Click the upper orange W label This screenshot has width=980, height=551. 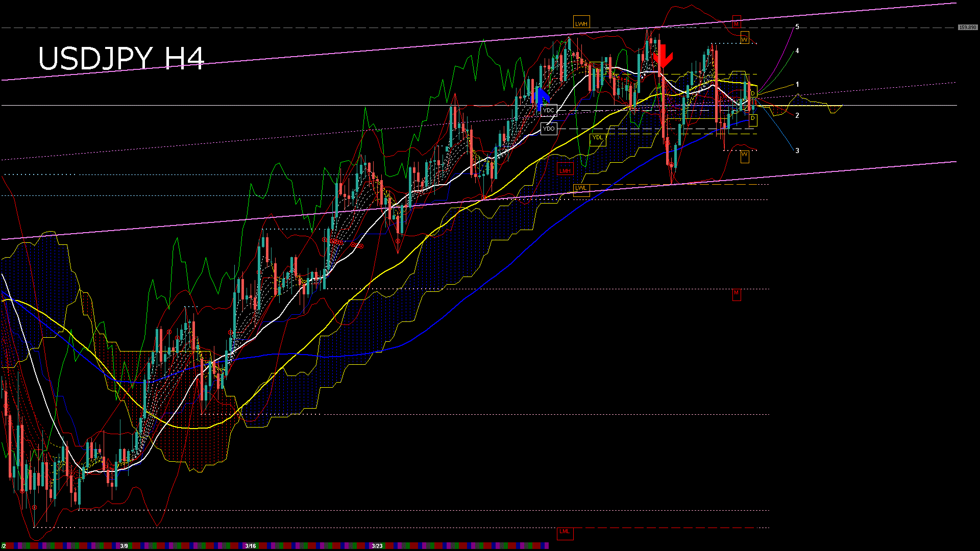(744, 39)
